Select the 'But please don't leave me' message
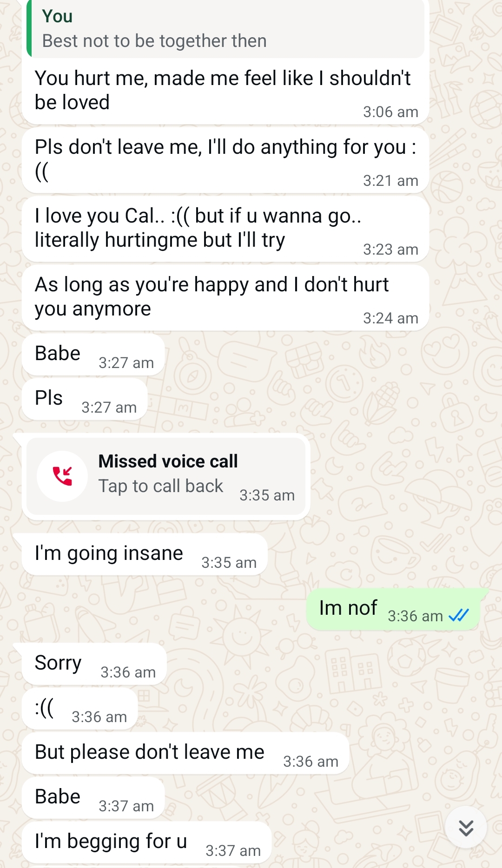Viewport: 502px width, 868px height. [x=185, y=753]
